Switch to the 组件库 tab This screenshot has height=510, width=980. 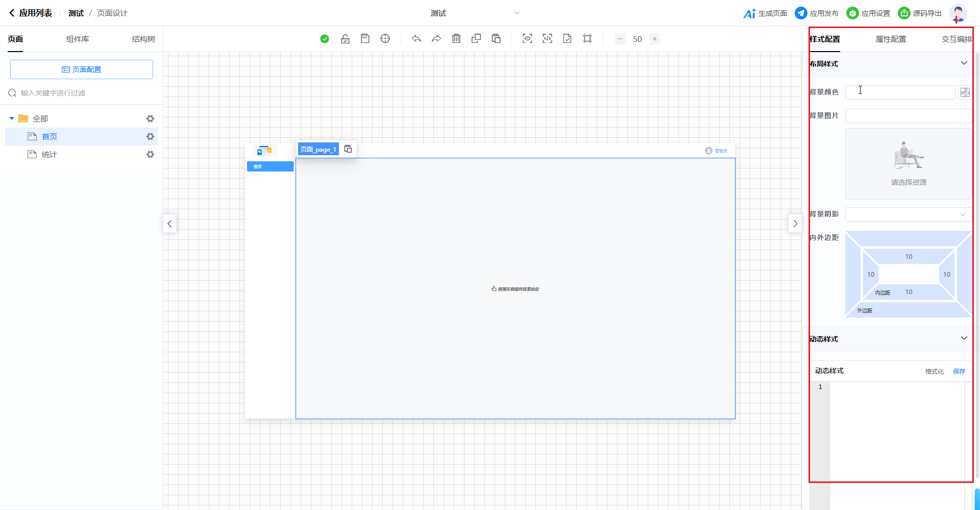pyautogui.click(x=78, y=39)
